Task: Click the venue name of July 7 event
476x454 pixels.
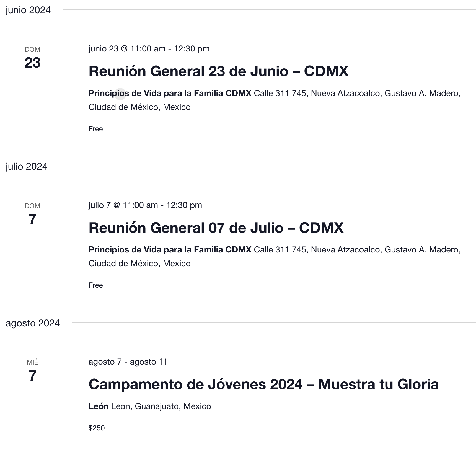Action: 170,250
